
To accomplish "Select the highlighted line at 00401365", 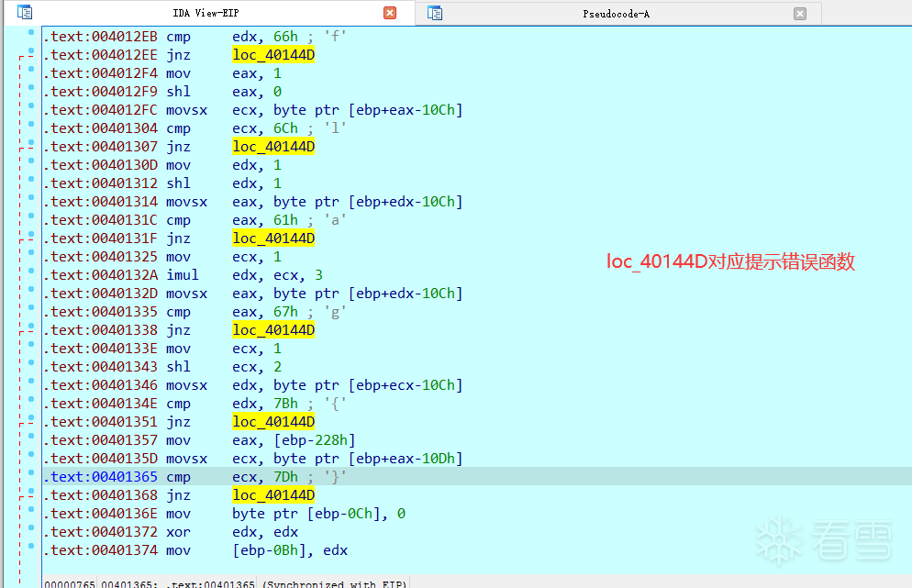I will [x=477, y=477].
